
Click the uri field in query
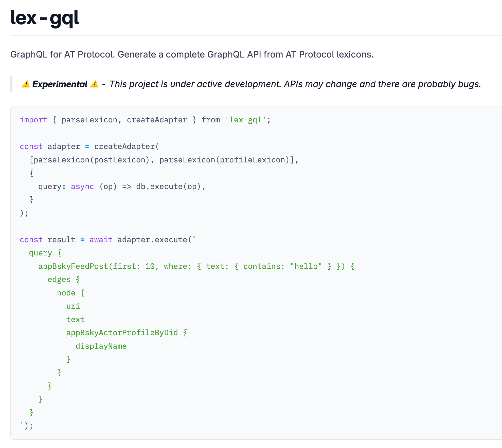point(73,306)
